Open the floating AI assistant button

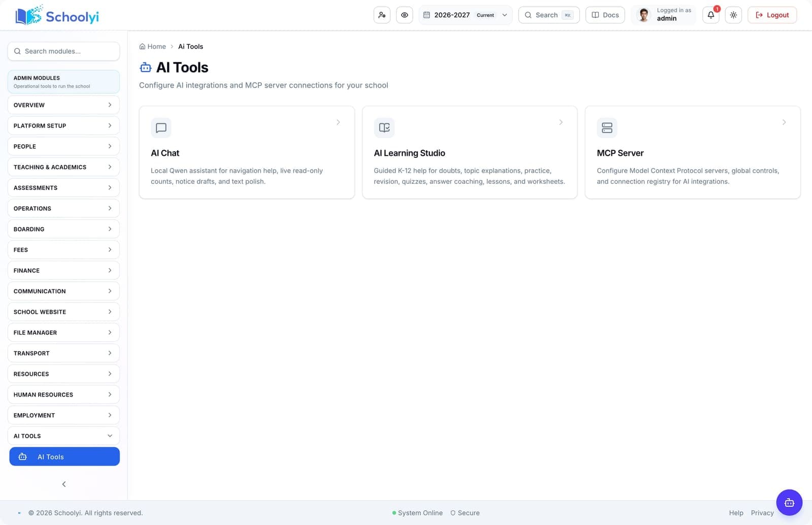pos(789,502)
